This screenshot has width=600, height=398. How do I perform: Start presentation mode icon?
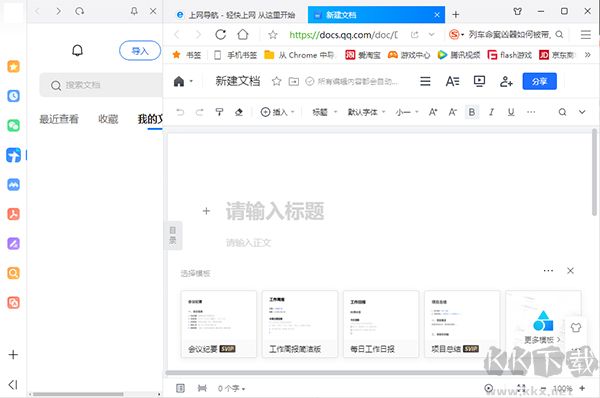pos(479,81)
